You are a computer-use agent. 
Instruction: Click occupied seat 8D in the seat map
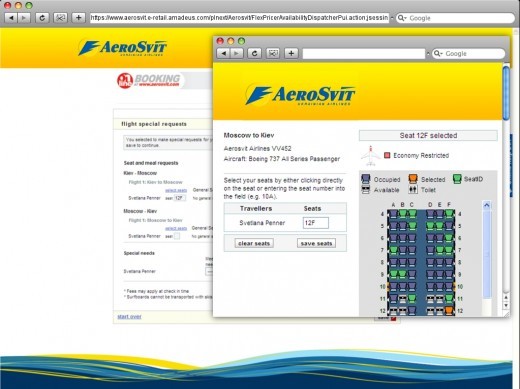pos(430,262)
